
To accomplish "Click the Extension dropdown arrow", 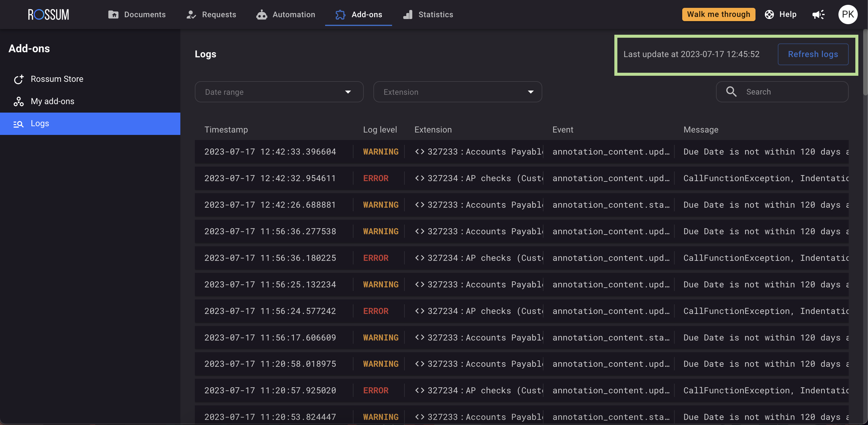I will tap(531, 92).
